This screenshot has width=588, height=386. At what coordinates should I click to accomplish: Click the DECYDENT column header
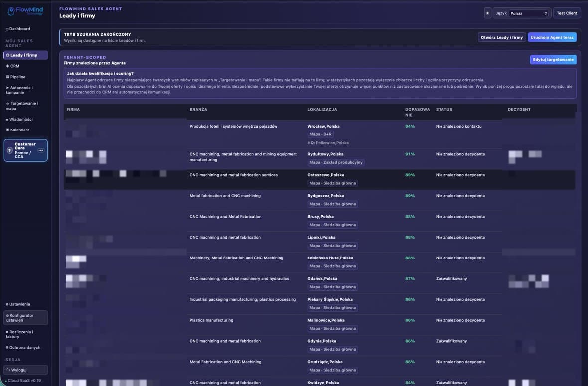point(519,110)
